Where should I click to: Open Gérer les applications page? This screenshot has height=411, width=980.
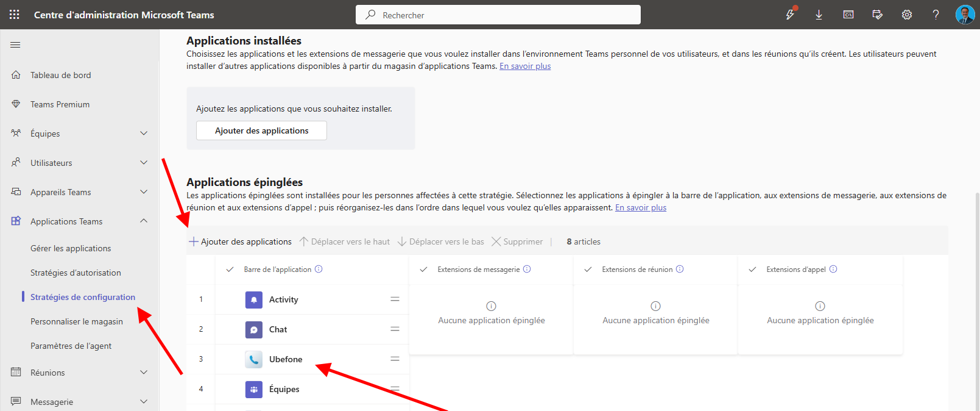point(71,248)
